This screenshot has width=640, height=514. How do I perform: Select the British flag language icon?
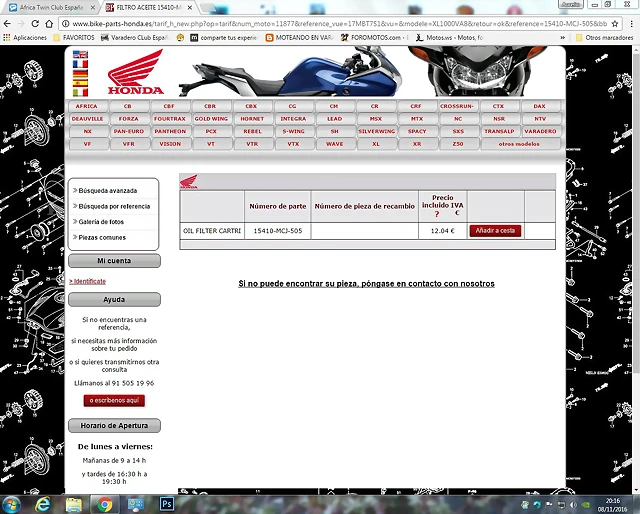(x=80, y=54)
